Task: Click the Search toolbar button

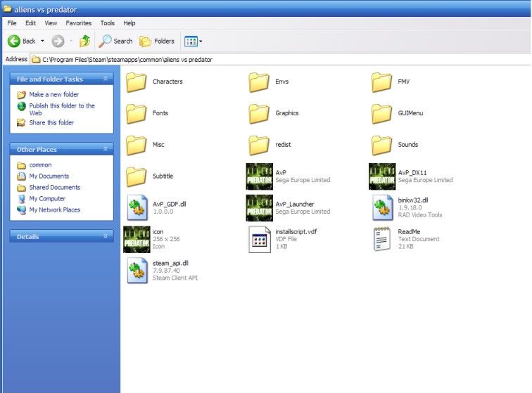Action: (x=115, y=41)
